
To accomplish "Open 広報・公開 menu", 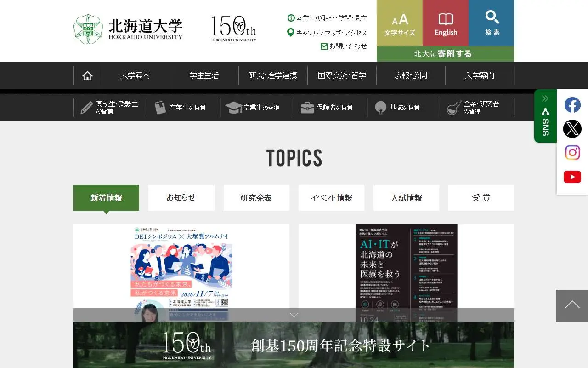I will 411,75.
